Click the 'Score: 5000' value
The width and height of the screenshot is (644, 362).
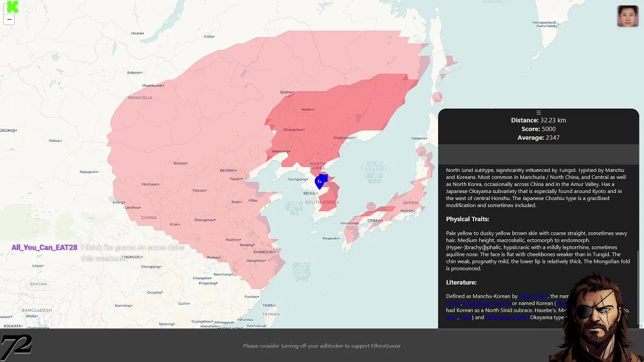tap(538, 129)
